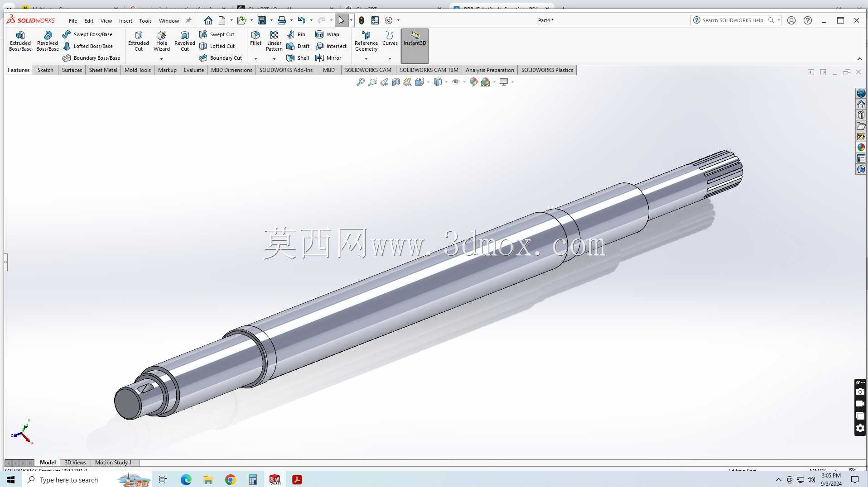Click the Rebuild traffic light icon

[x=362, y=20]
